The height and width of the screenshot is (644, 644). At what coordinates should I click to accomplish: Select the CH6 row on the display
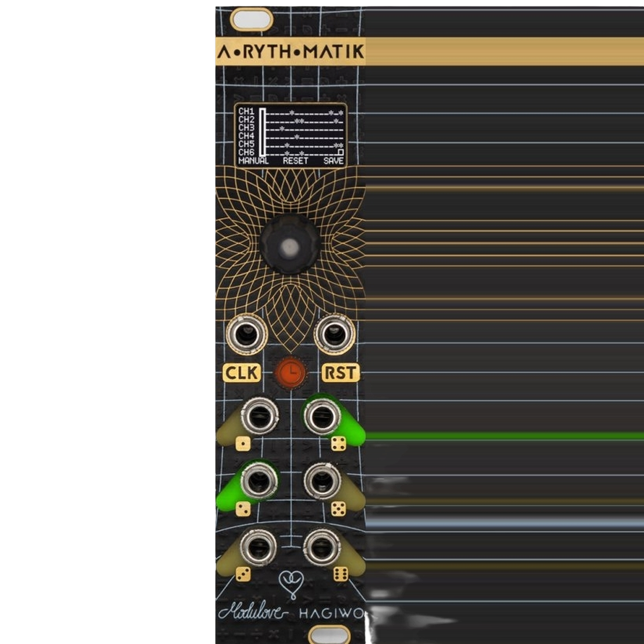pos(291,153)
